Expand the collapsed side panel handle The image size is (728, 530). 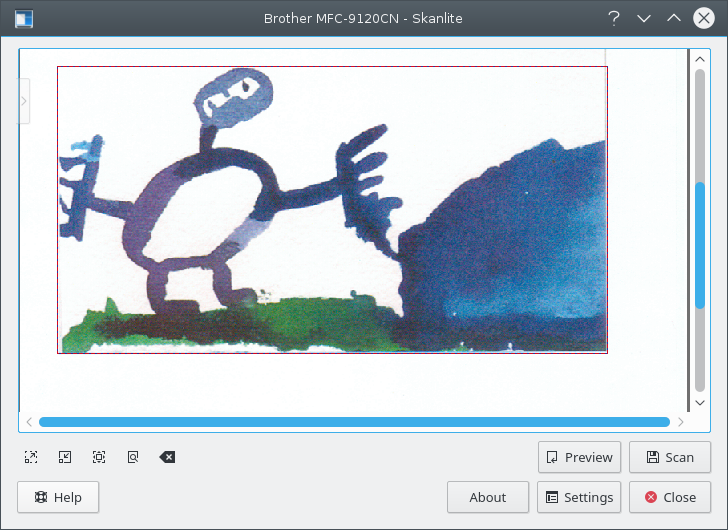24,101
